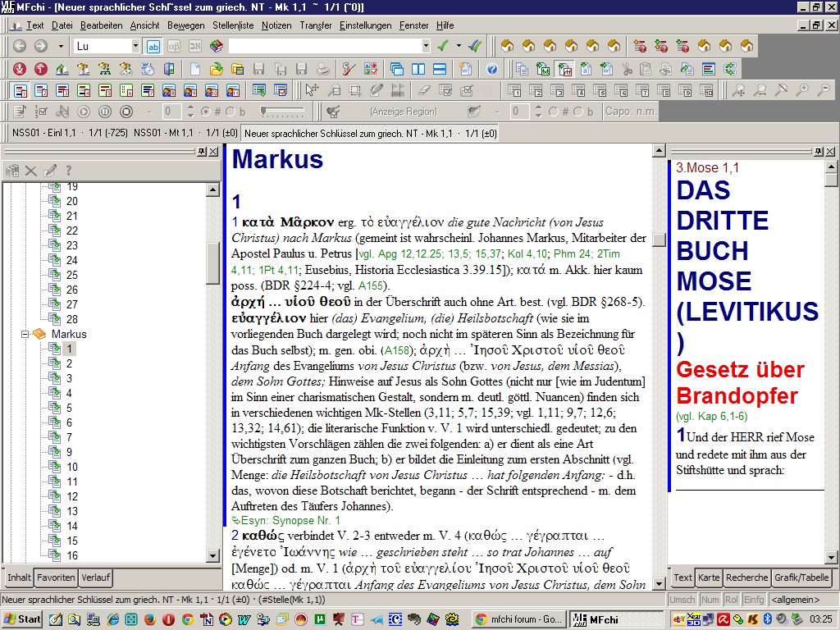
Task: Click the blue help question mark icon
Action: pos(492,69)
